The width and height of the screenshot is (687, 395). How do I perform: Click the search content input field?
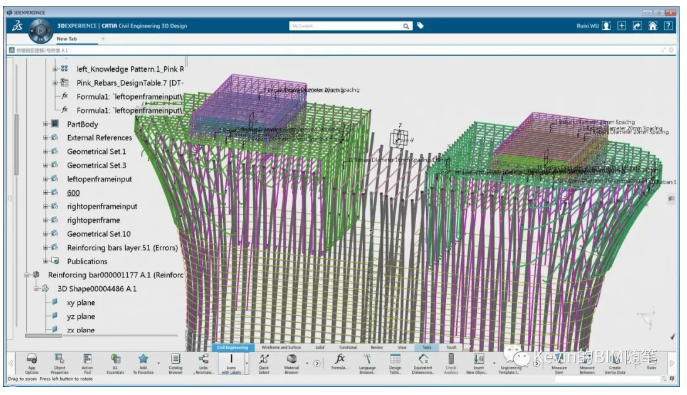pos(345,26)
